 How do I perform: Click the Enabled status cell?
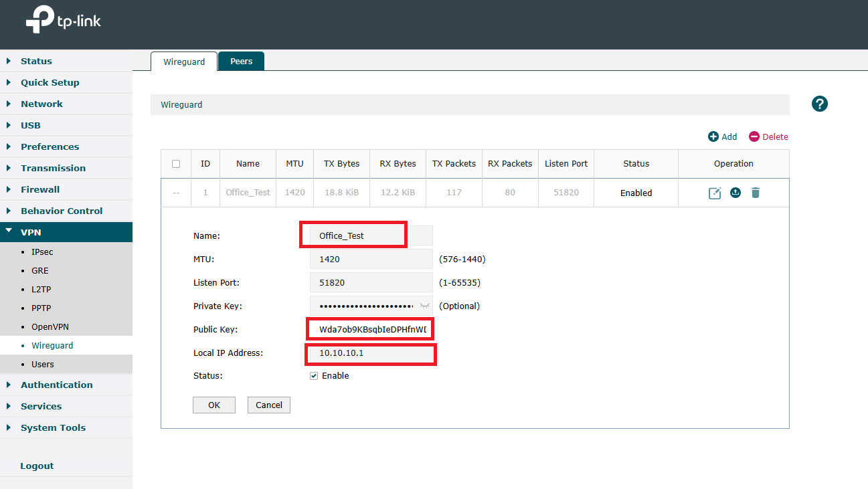coord(636,193)
